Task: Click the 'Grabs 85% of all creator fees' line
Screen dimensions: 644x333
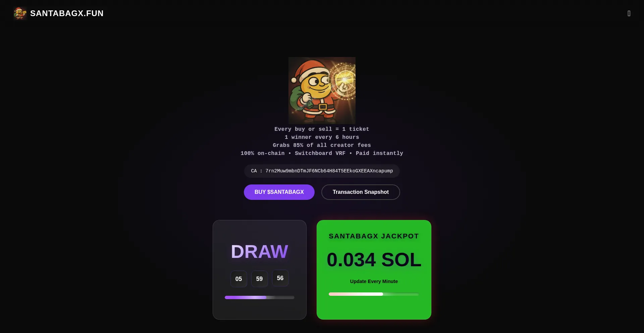Action: [x=322, y=145]
